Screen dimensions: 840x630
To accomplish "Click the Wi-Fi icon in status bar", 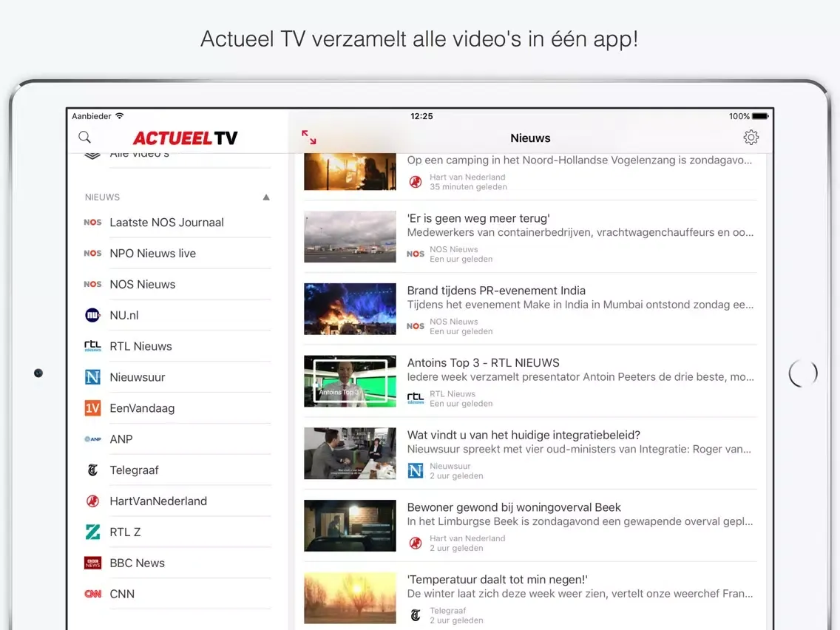I will [120, 115].
